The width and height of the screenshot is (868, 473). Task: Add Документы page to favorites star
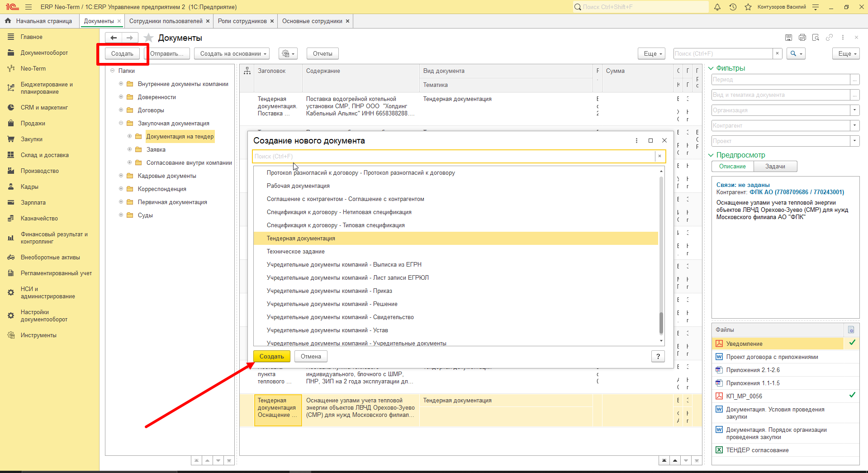[x=148, y=38]
